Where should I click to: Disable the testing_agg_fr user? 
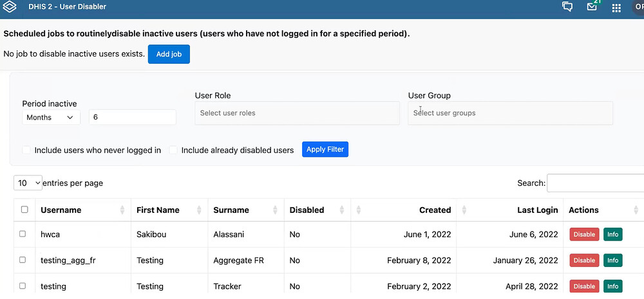click(584, 260)
